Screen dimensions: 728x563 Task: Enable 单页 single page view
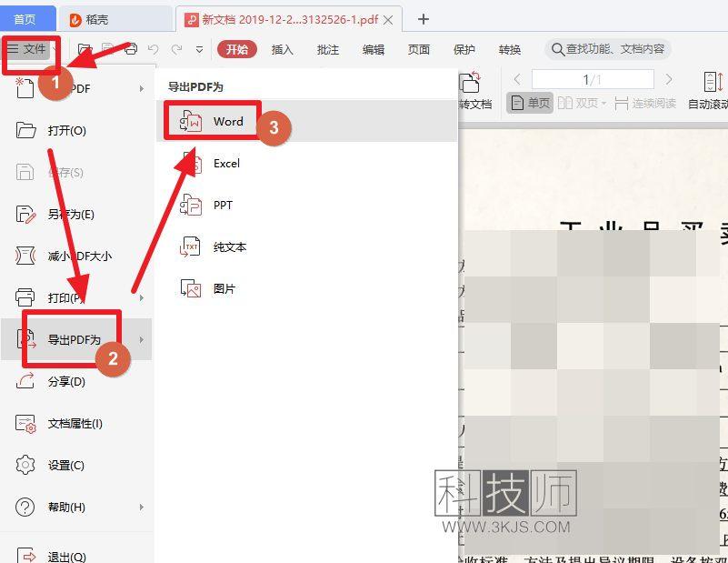coord(530,103)
